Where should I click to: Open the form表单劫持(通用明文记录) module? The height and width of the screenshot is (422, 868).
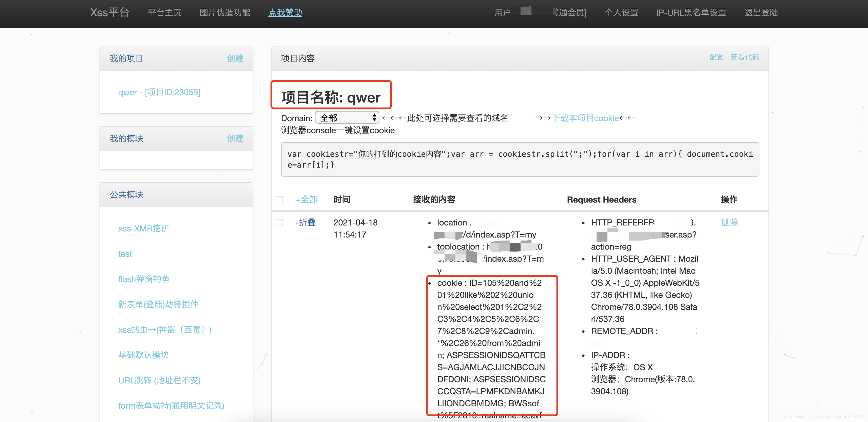coord(171,405)
